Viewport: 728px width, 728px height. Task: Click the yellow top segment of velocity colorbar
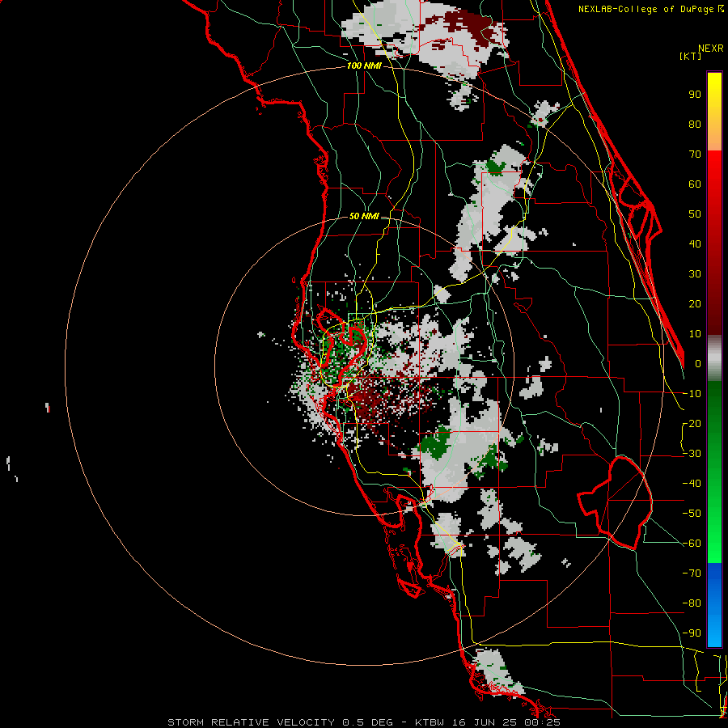coord(714,112)
